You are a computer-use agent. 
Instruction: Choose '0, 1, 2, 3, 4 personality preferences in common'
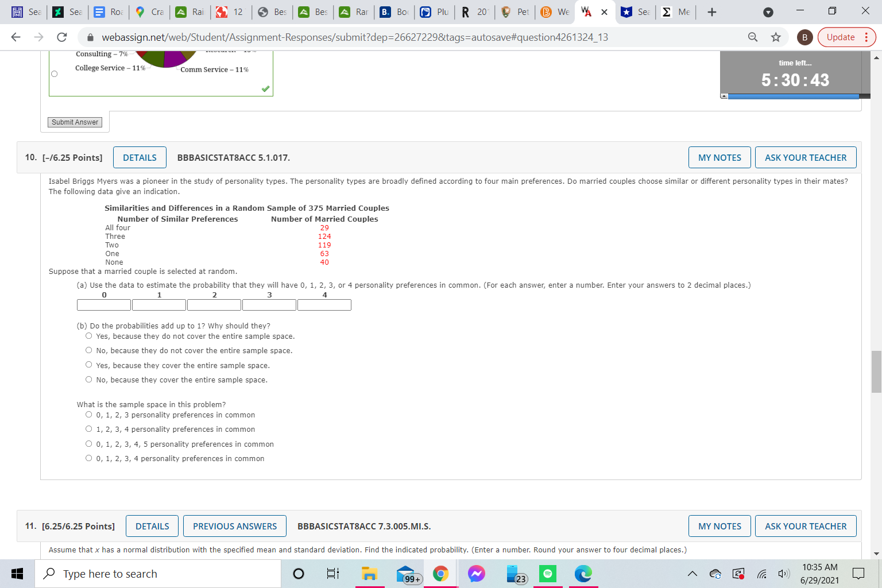(88, 457)
